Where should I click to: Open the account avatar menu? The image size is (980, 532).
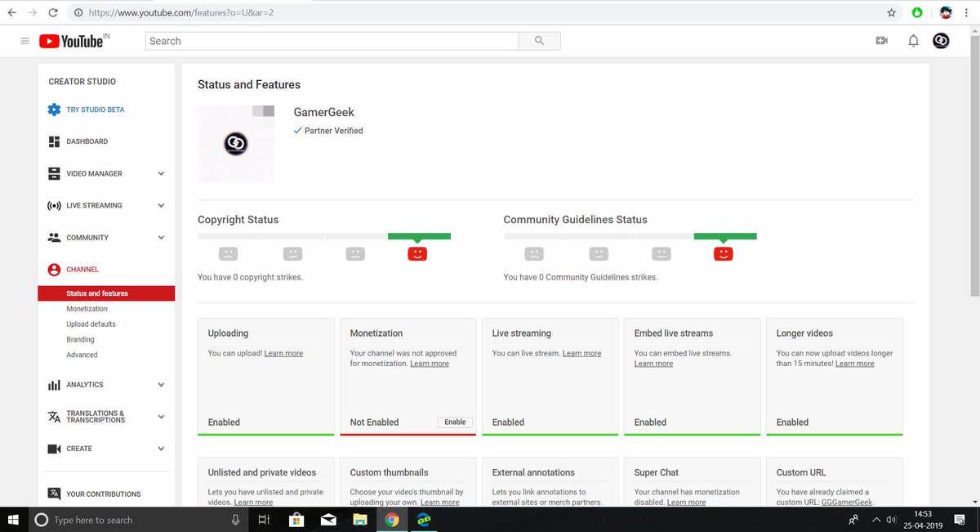(x=941, y=41)
